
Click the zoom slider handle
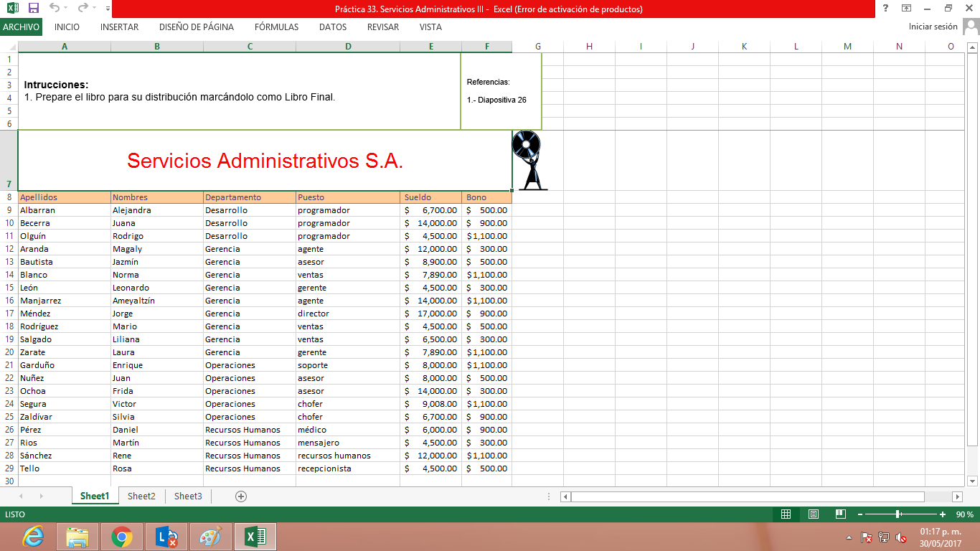point(897,514)
